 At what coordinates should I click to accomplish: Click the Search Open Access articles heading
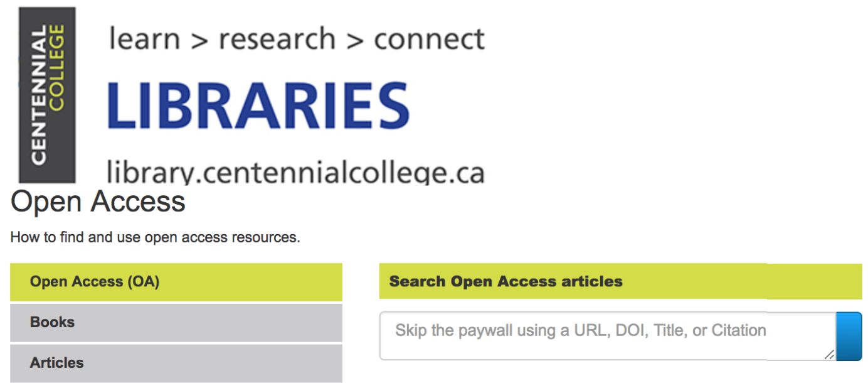[505, 281]
